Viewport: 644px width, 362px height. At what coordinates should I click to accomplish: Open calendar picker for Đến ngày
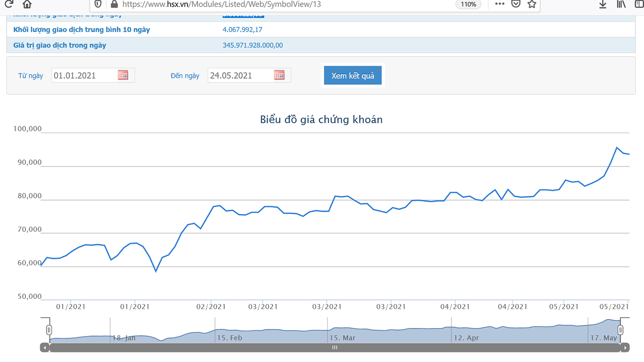[x=279, y=75]
